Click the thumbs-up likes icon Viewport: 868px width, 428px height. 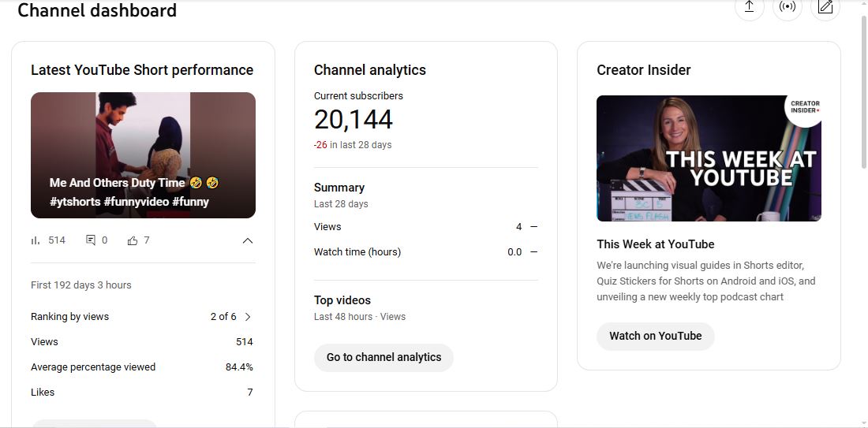(x=133, y=240)
